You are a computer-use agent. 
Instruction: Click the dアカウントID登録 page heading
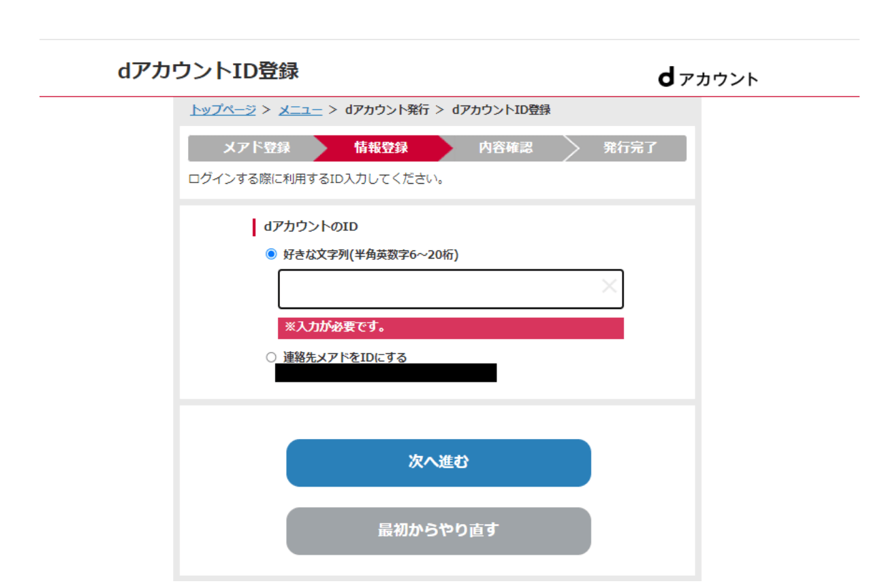point(208,71)
